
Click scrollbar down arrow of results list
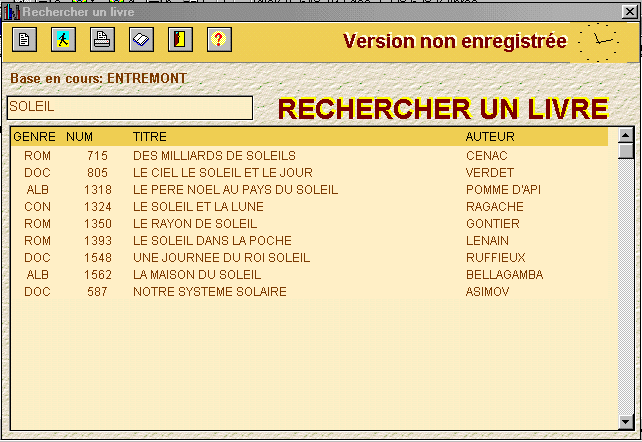(626, 421)
